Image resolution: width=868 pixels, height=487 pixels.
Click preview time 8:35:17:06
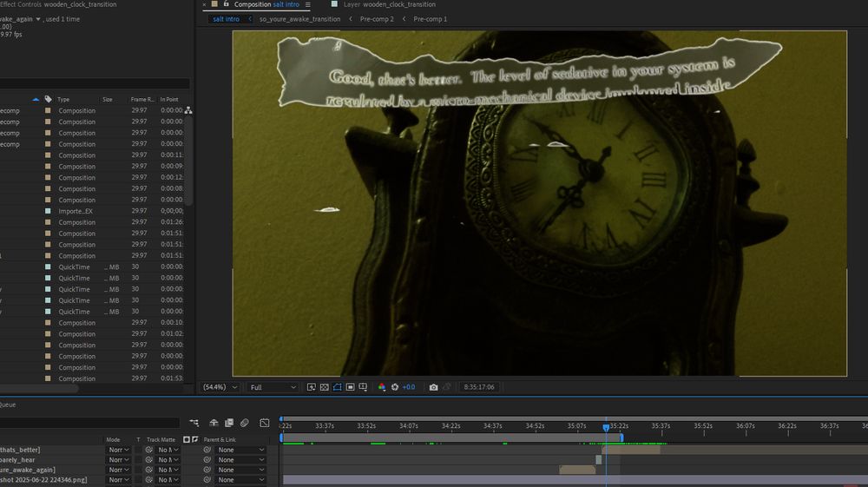(x=479, y=387)
